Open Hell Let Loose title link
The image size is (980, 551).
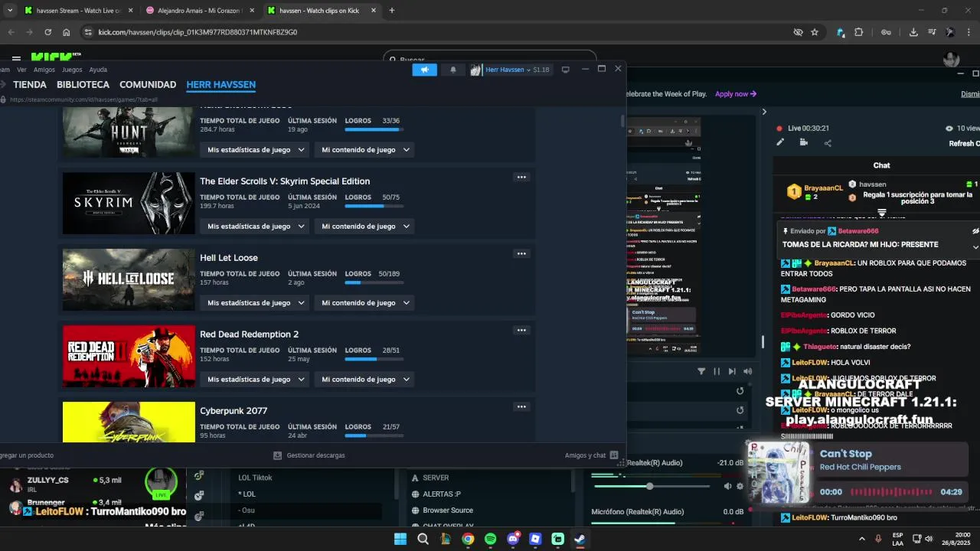pyautogui.click(x=229, y=258)
